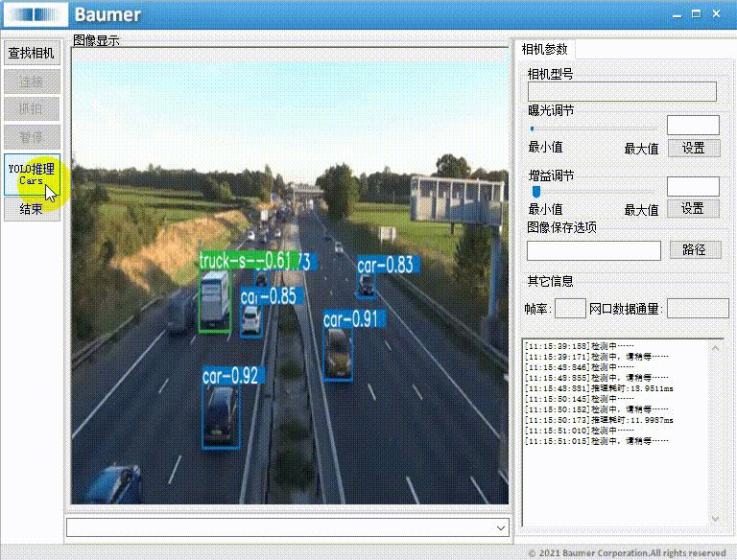Image resolution: width=737 pixels, height=560 pixels.
Task: Click the Baumer logo icon in title bar
Action: 36,14
